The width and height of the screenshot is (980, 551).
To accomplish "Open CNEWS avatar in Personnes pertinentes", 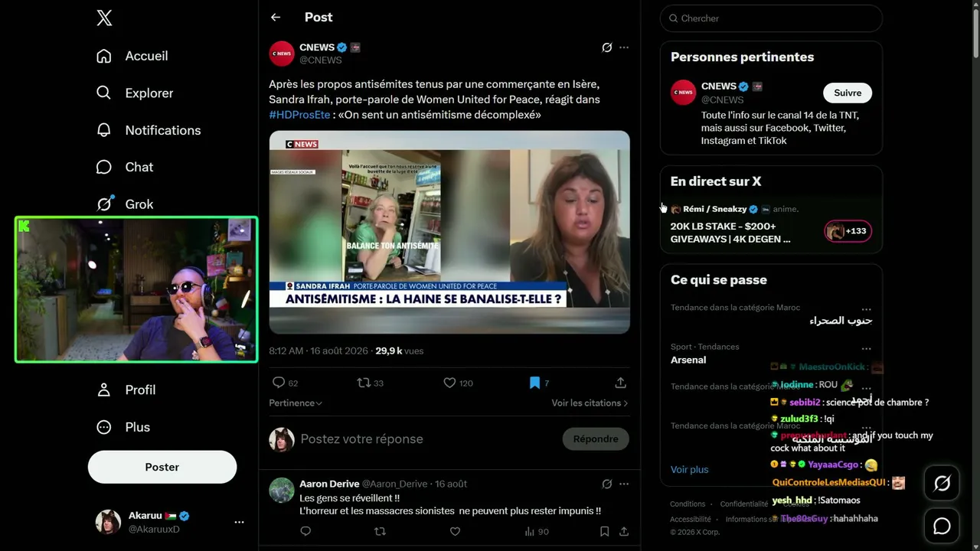I will coord(684,93).
